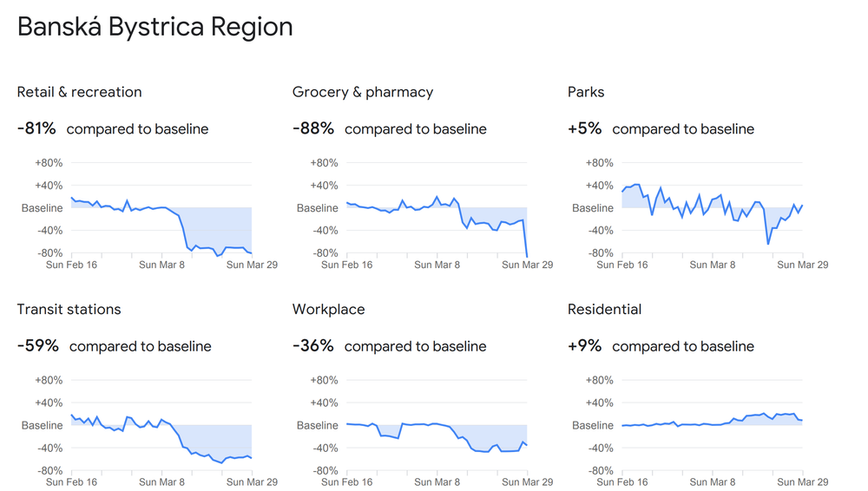Click the Parks section heading
Image resolution: width=868 pixels, height=491 pixels.
click(586, 92)
